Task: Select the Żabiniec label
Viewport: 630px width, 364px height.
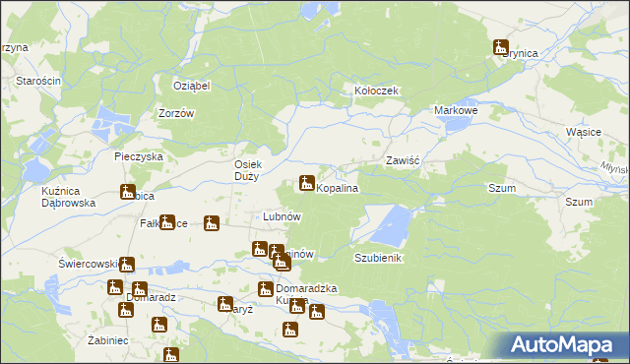Action: (x=108, y=340)
